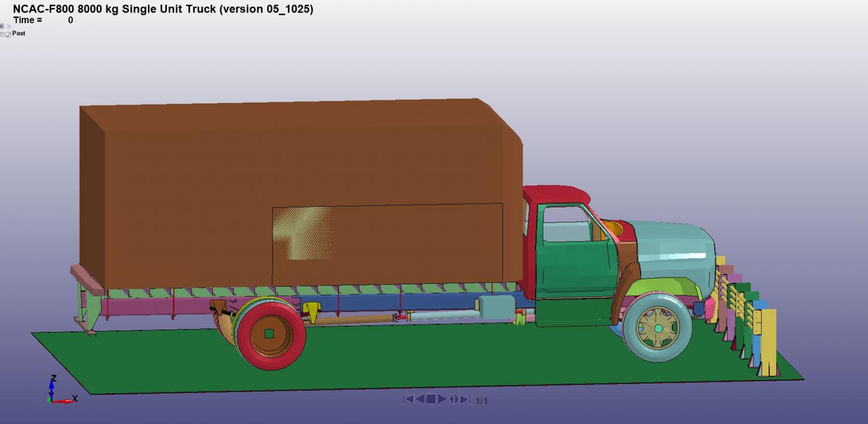Image resolution: width=868 pixels, height=424 pixels.
Task: Stop the animation playback
Action: 431,399
